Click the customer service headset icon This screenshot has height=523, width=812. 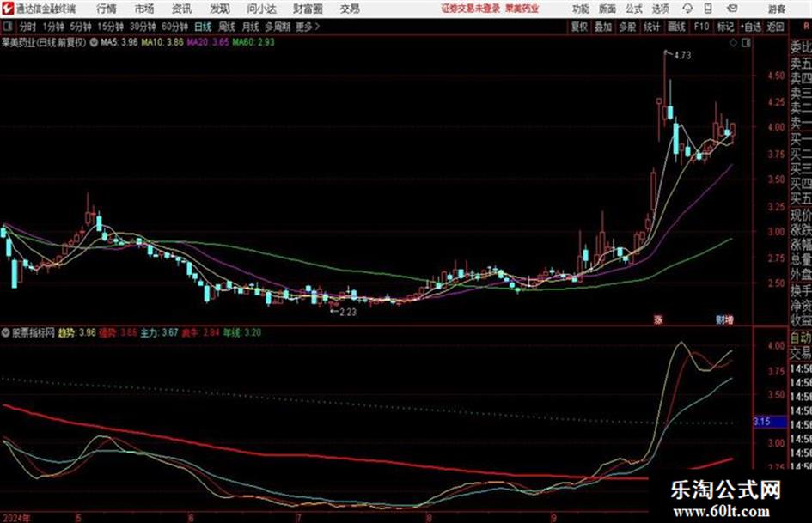687,9
